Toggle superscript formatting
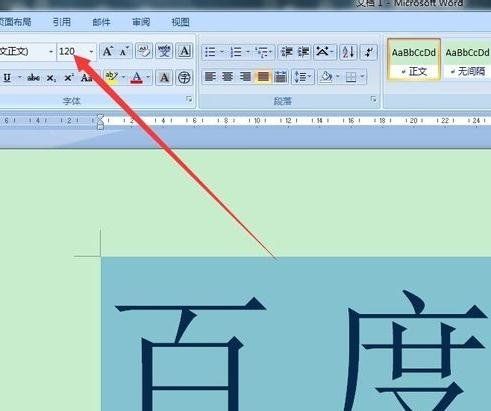Image resolution: width=491 pixels, height=411 pixels. click(x=68, y=78)
